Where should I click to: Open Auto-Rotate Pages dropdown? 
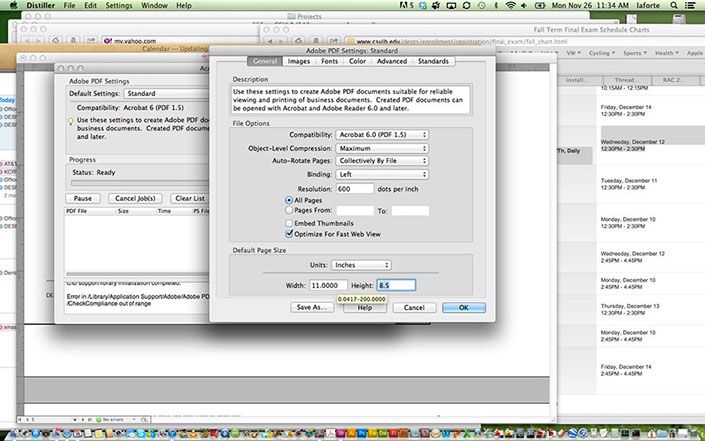click(x=382, y=160)
